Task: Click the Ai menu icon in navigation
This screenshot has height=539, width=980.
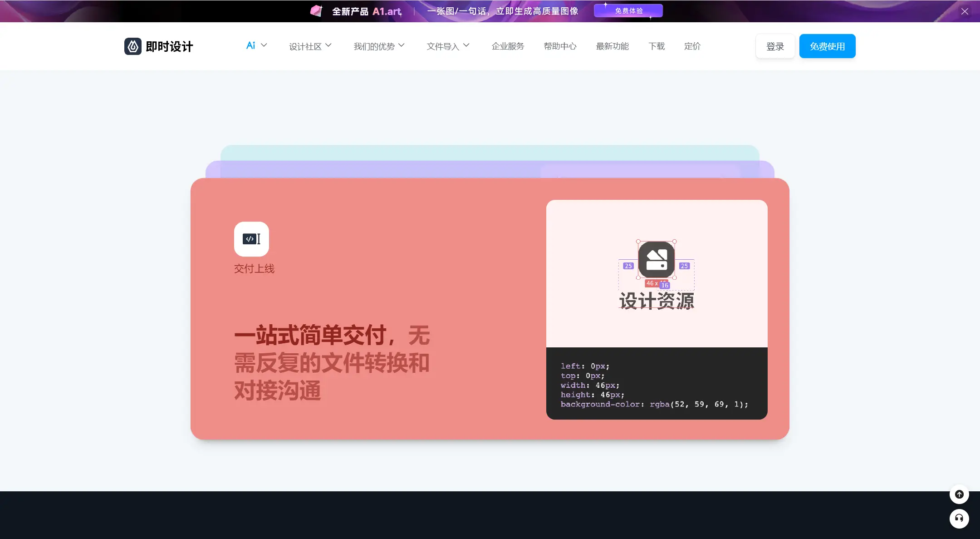Action: coord(251,45)
